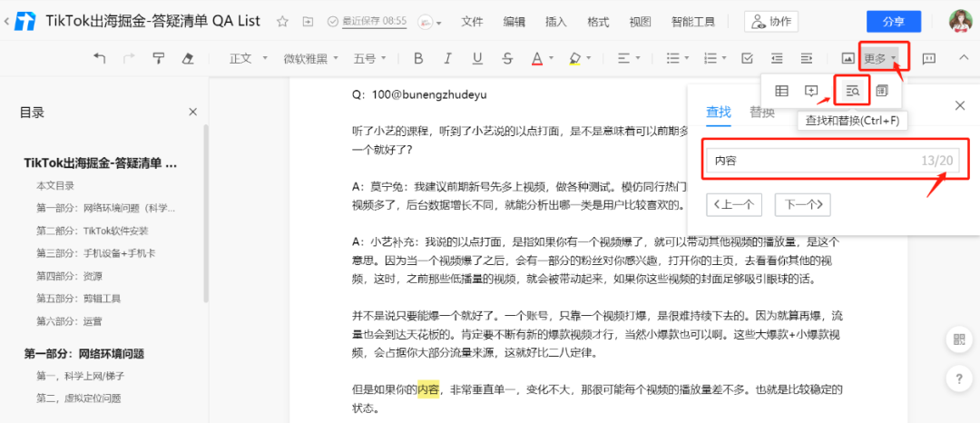980x423 pixels.
Task: Open the 视图 menu
Action: click(x=640, y=22)
